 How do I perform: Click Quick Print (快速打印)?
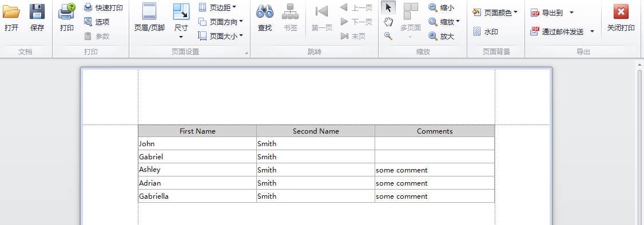pyautogui.click(x=103, y=7)
